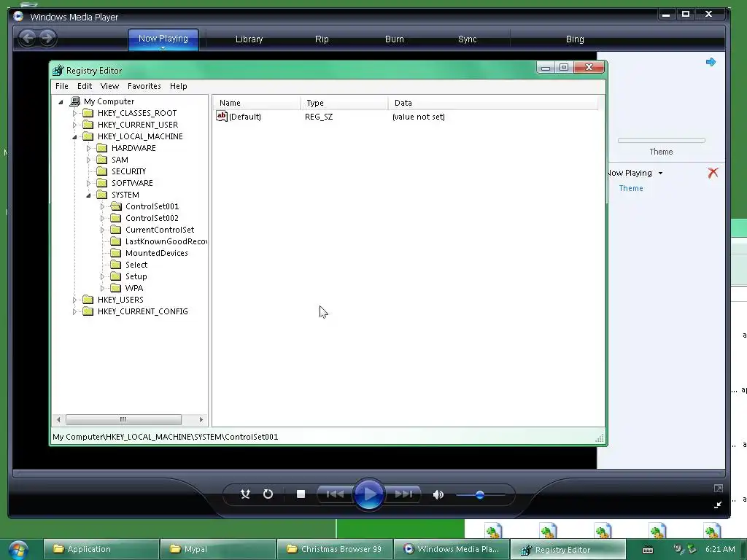The height and width of the screenshot is (560, 747).
Task: Select the LastKnownGoodRecovery key
Action: click(166, 241)
